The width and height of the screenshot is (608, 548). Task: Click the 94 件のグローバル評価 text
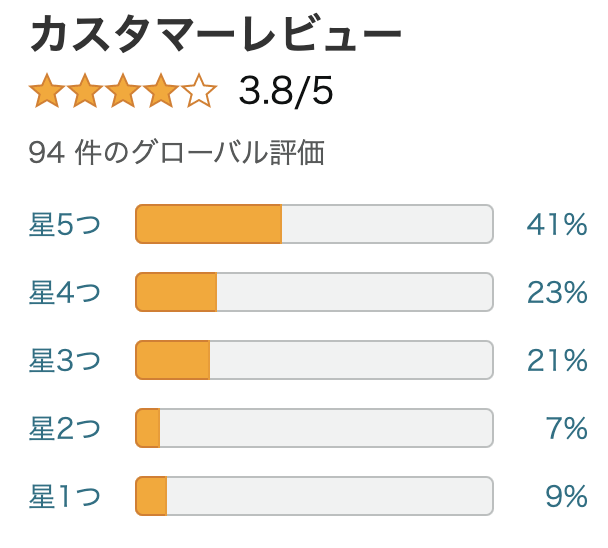click(176, 152)
